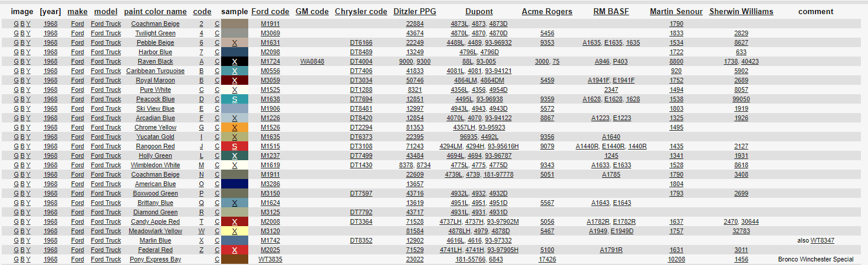Open the Pony Express Bay paint color link
This screenshot has width=868, height=265.
(x=155, y=260)
